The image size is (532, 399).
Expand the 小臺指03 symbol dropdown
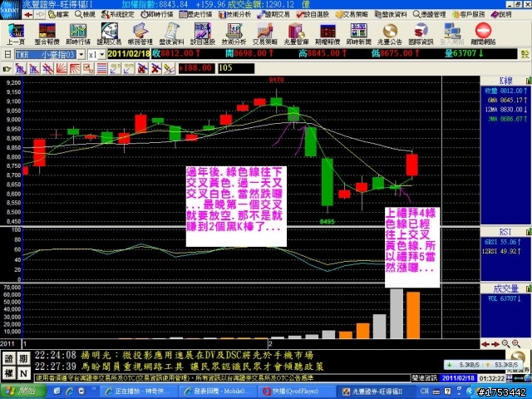[81, 54]
